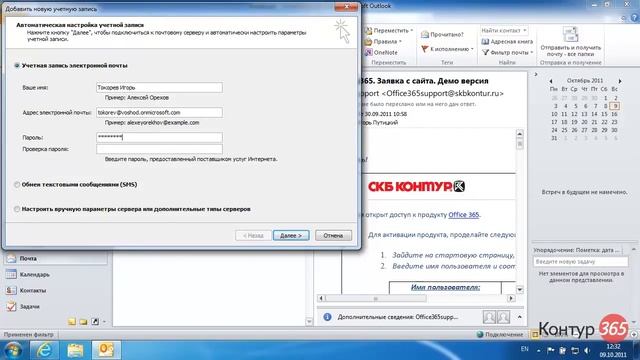Click the 'Введите новую задачу' new task field

pyautogui.click(x=580, y=262)
